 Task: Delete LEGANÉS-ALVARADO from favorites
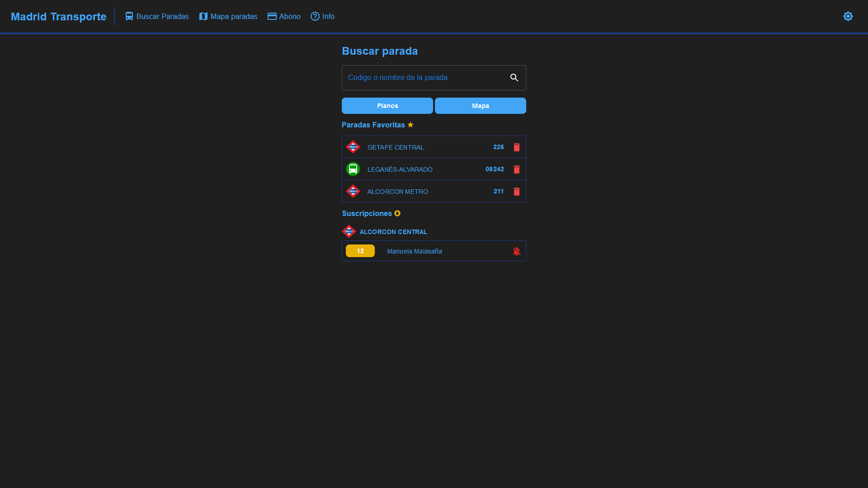(516, 169)
